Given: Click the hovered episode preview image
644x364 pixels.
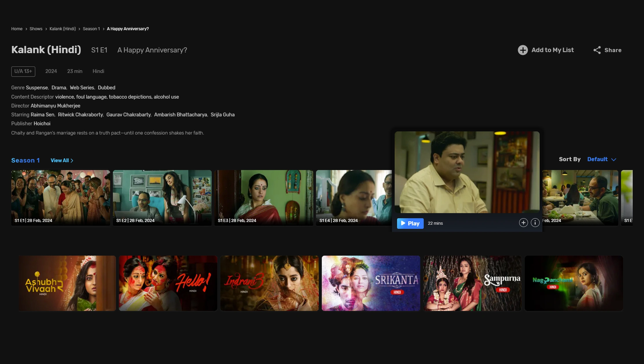Looking at the screenshot, I should tap(467, 172).
